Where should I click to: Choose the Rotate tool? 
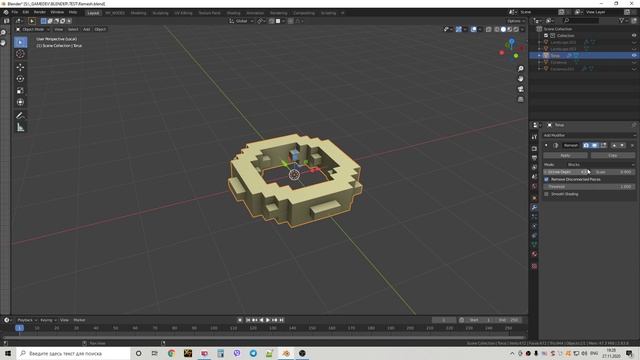[x=20, y=79]
